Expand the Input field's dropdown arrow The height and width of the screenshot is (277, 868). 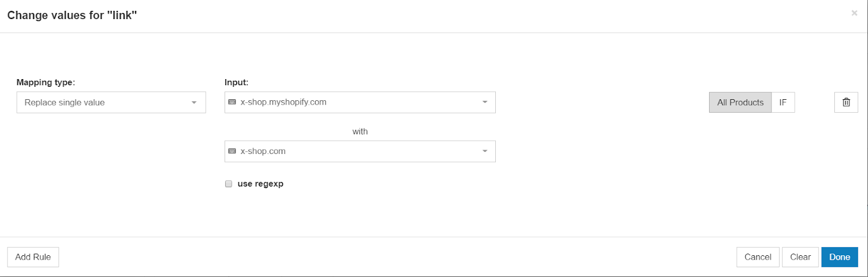tap(484, 102)
